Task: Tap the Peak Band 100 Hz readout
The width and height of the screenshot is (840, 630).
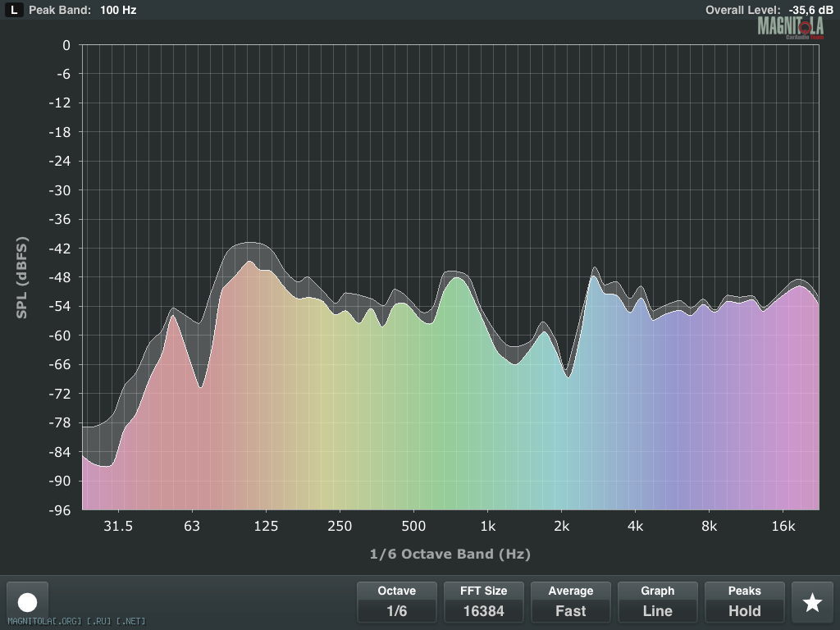Action: [83, 11]
